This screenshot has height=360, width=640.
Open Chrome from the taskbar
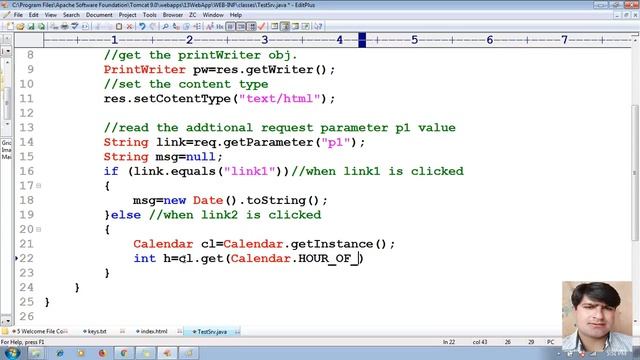[124, 353]
